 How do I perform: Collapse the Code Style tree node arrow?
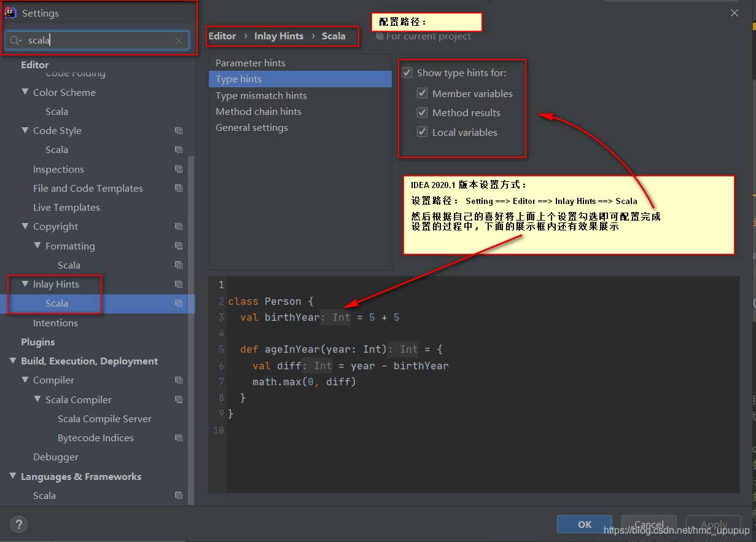click(25, 130)
